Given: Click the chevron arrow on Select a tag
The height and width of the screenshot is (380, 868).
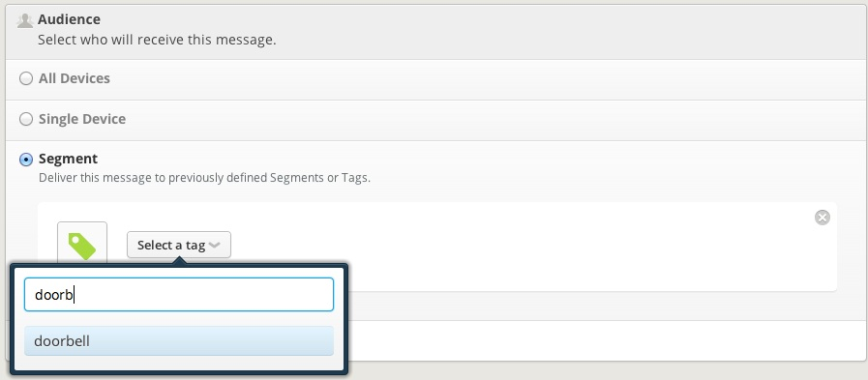Looking at the screenshot, I should (216, 245).
